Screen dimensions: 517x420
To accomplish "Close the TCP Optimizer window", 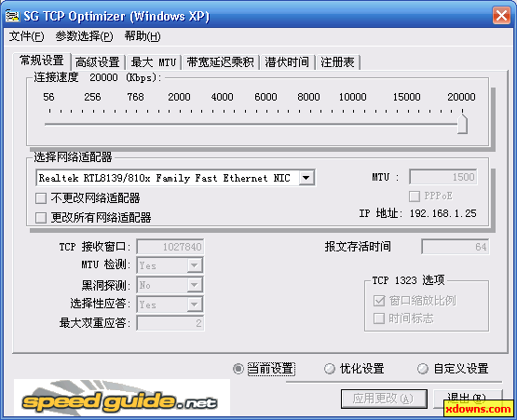I will click(x=501, y=16).
